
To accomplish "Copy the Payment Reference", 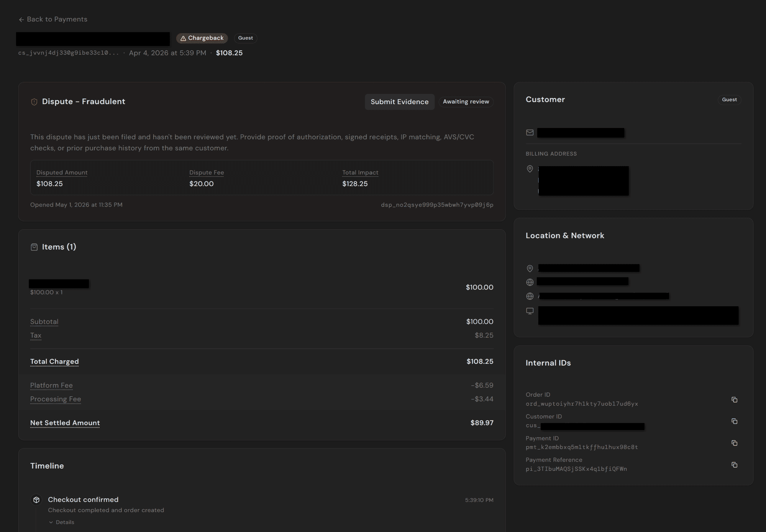I will [x=734, y=465].
